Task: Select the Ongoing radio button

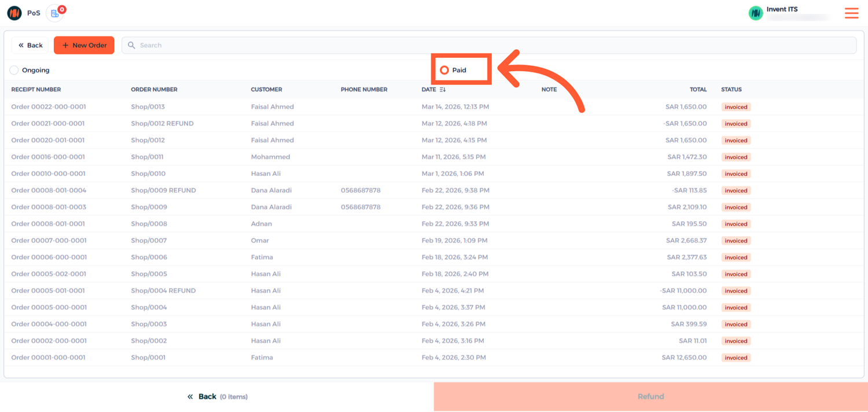Action: coord(14,70)
